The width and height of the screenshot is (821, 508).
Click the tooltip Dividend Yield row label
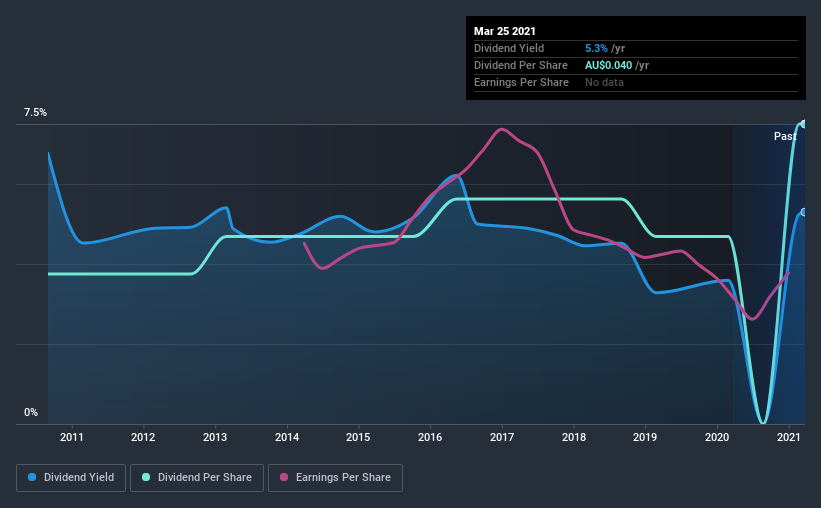509,48
